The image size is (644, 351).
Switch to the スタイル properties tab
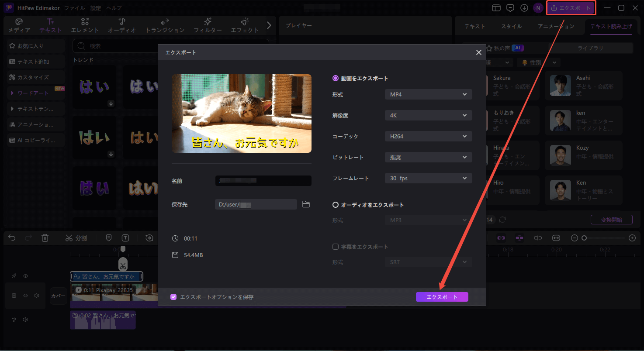511,26
